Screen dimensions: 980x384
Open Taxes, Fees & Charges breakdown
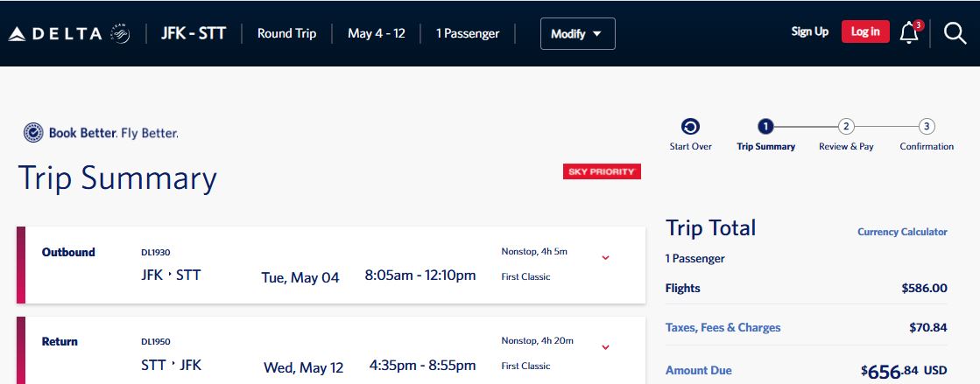(x=723, y=327)
